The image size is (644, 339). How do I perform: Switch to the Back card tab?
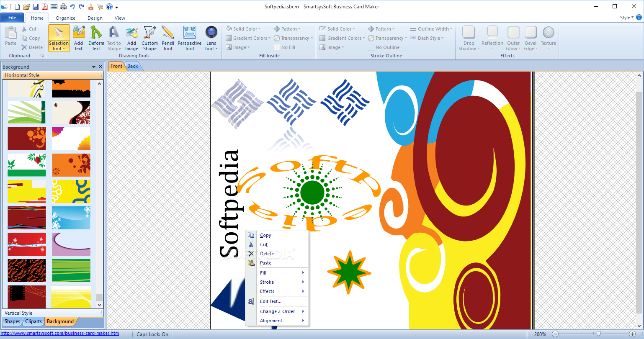point(133,66)
